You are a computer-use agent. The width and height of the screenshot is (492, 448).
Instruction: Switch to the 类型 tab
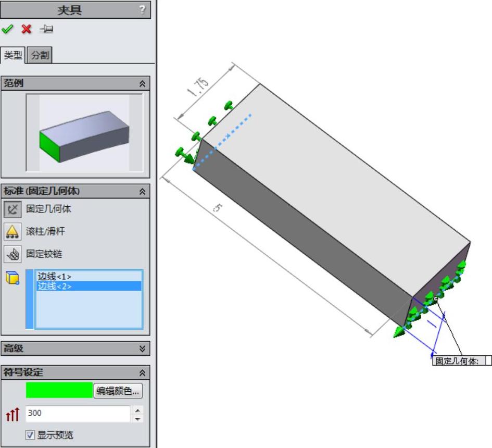[13, 55]
